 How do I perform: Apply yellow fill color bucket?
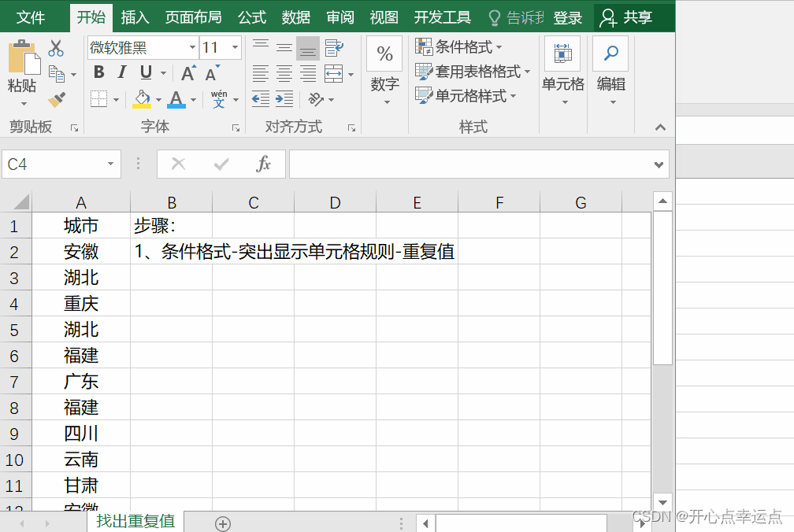pyautogui.click(x=142, y=99)
